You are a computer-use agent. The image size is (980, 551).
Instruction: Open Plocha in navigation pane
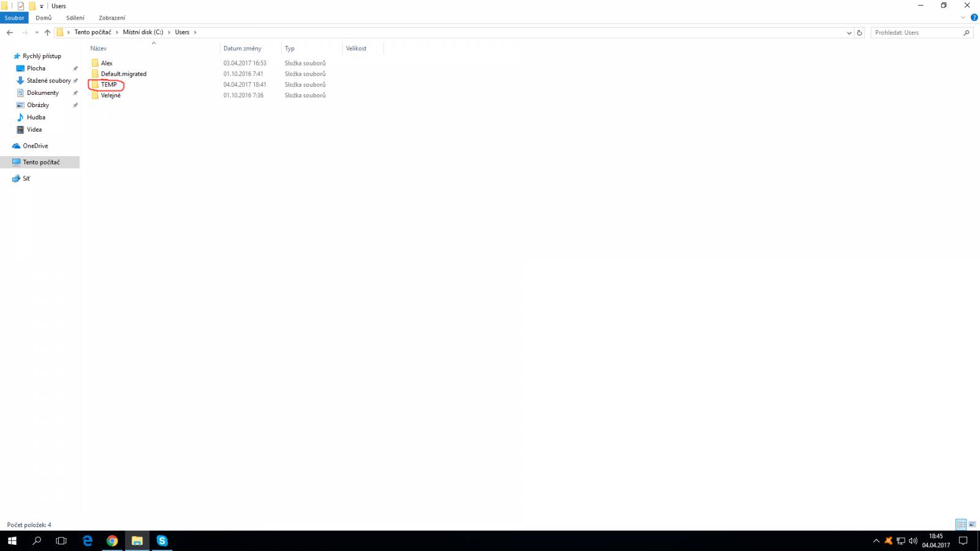(36, 68)
